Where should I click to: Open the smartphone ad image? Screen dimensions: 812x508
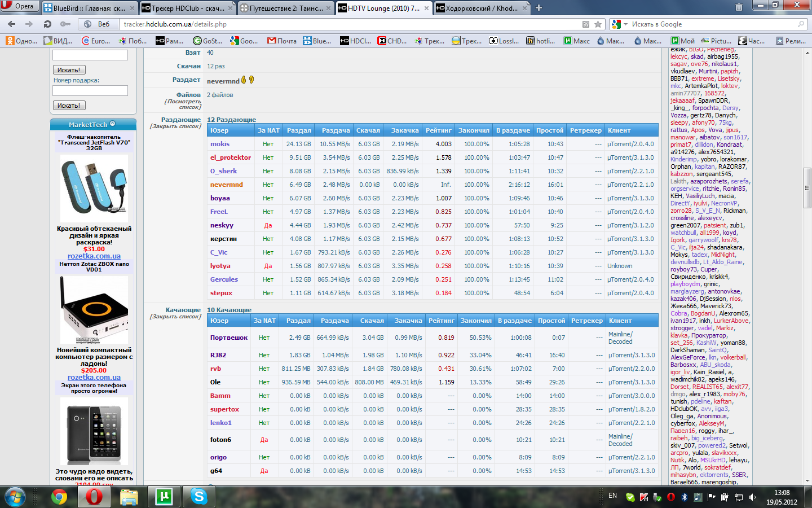[x=94, y=431]
